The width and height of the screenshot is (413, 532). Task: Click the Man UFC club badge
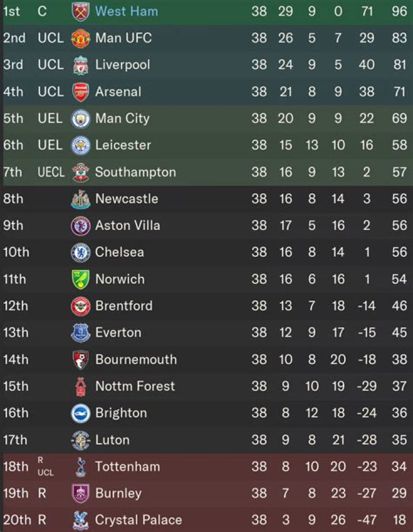80,38
